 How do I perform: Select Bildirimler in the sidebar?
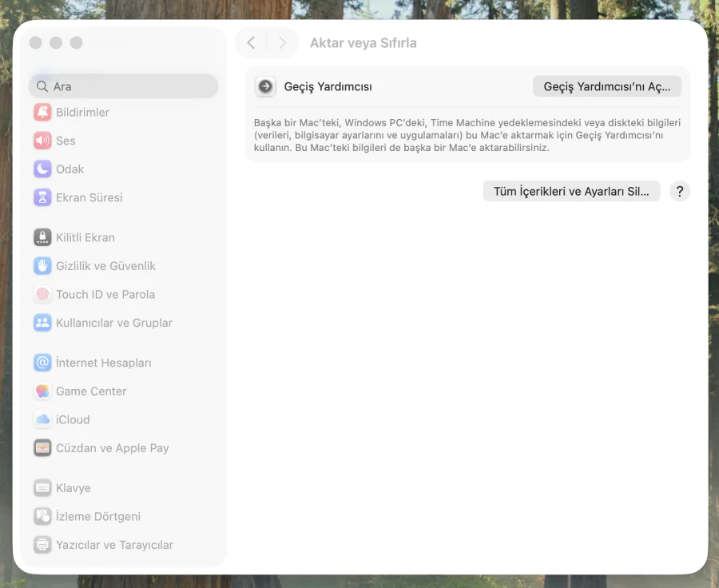pyautogui.click(x=82, y=113)
